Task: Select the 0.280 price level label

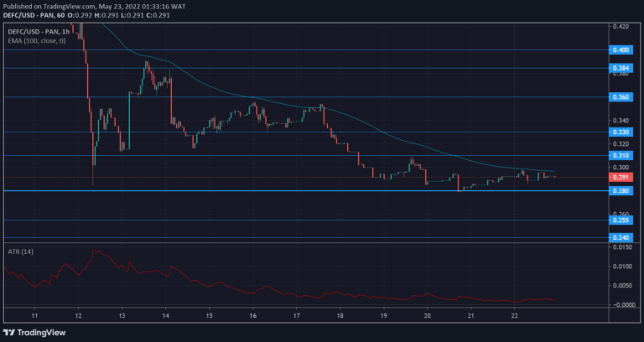Action: click(621, 191)
